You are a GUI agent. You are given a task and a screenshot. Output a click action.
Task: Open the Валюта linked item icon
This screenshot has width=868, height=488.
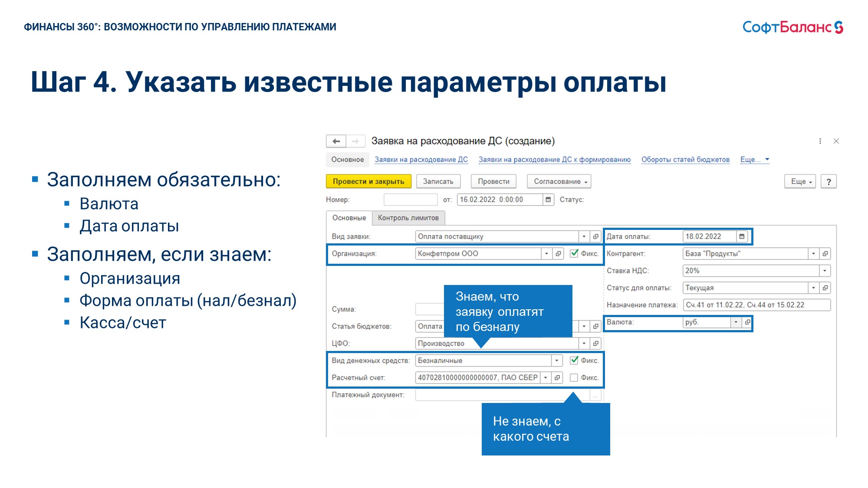point(747,322)
